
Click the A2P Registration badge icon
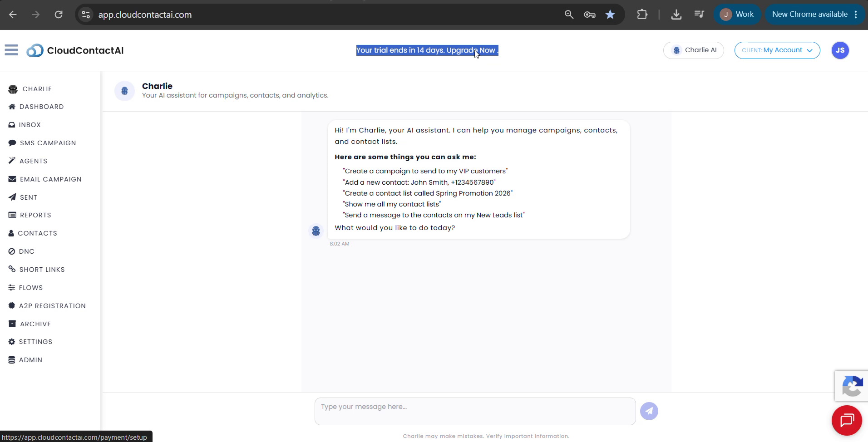(12, 306)
